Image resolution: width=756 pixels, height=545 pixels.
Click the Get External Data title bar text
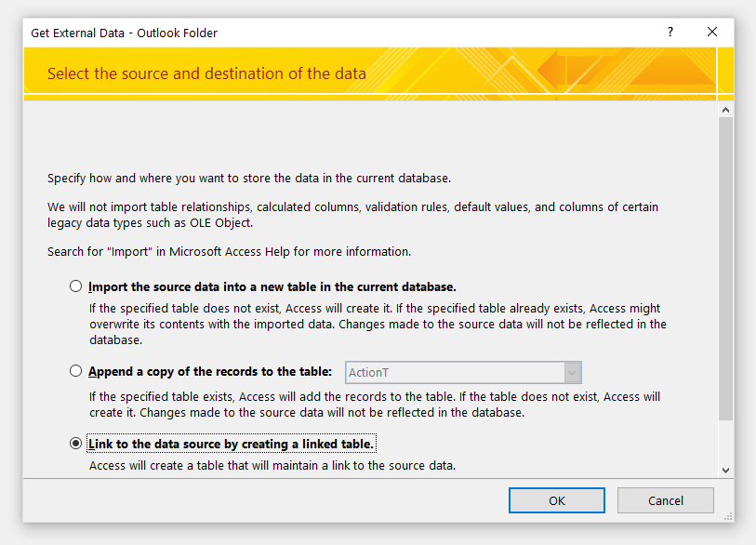(125, 33)
